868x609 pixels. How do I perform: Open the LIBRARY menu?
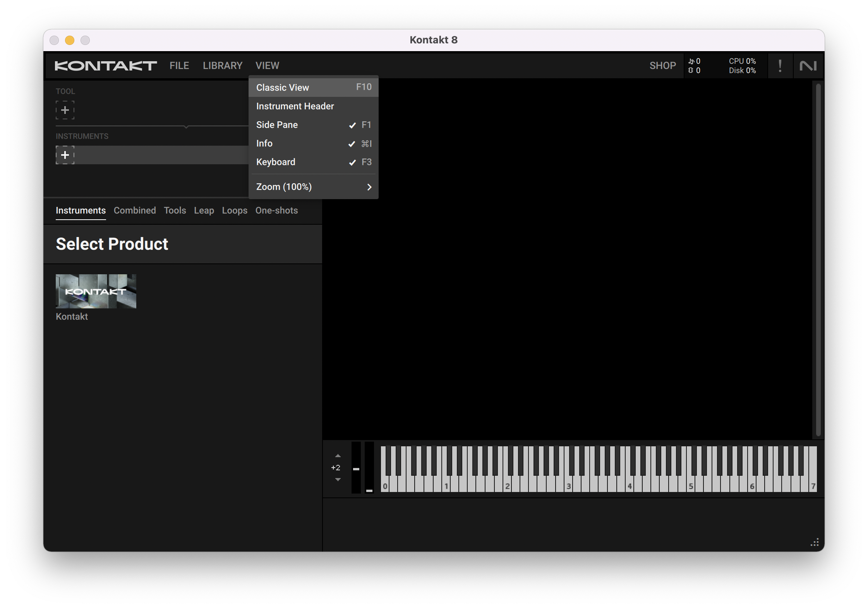click(x=223, y=66)
